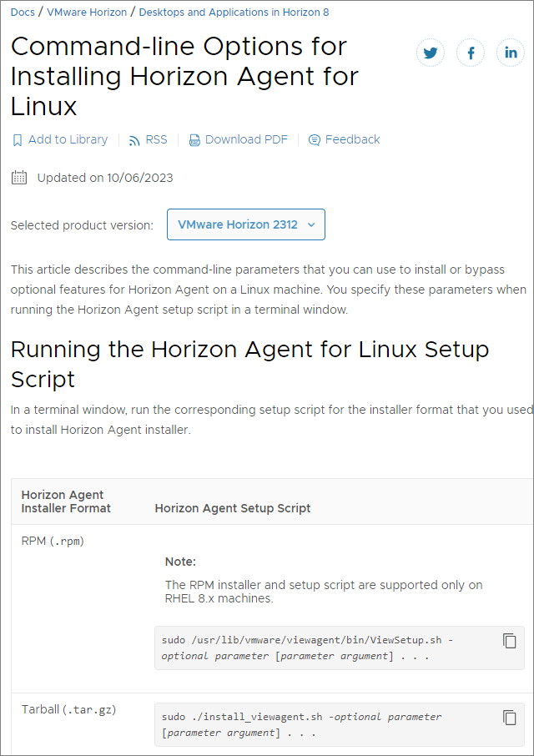Image resolution: width=534 pixels, height=756 pixels.
Task: Click the Horizon Agent Setup Script column header
Action: (x=233, y=508)
